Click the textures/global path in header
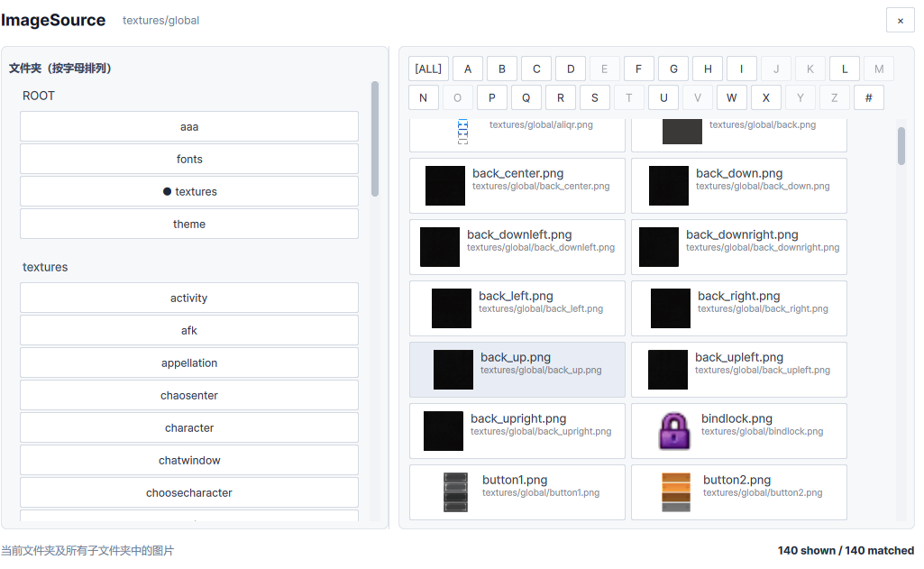924x569 pixels. tap(160, 21)
